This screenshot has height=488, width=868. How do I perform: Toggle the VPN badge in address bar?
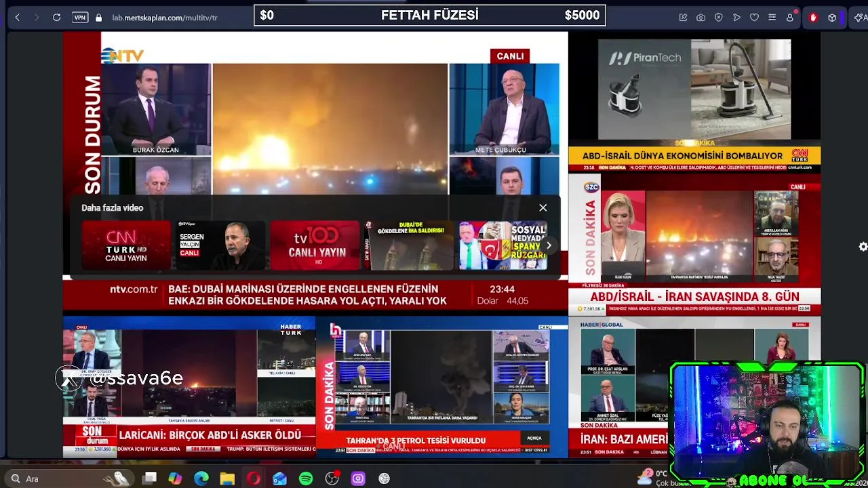click(x=80, y=18)
